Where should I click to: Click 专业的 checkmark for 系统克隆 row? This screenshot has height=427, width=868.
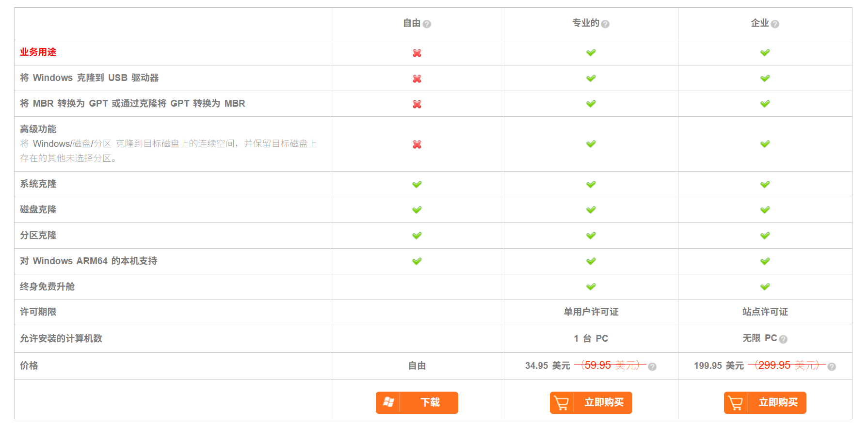coord(591,184)
